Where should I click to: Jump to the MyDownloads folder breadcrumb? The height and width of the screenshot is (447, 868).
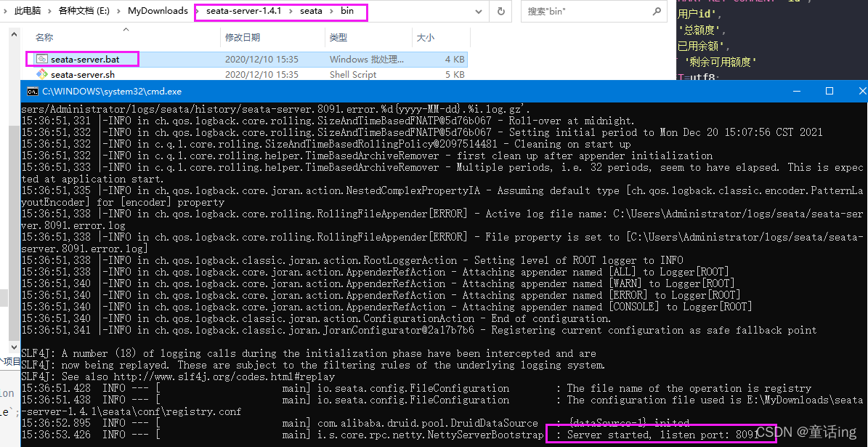158,11
